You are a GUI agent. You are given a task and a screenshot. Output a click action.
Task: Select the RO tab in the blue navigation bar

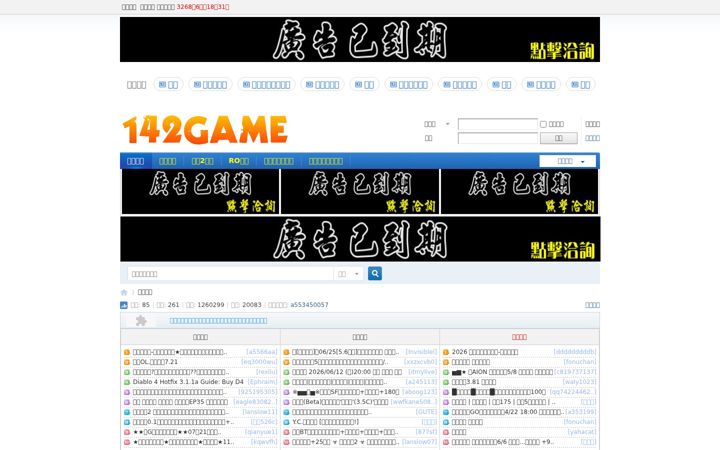point(238,161)
